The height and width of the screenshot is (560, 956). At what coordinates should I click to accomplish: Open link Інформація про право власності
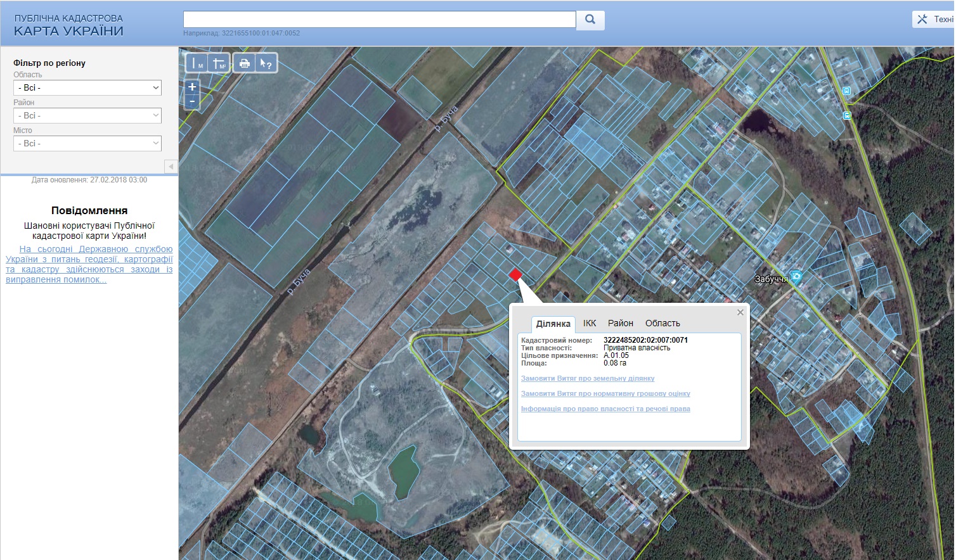pyautogui.click(x=605, y=409)
